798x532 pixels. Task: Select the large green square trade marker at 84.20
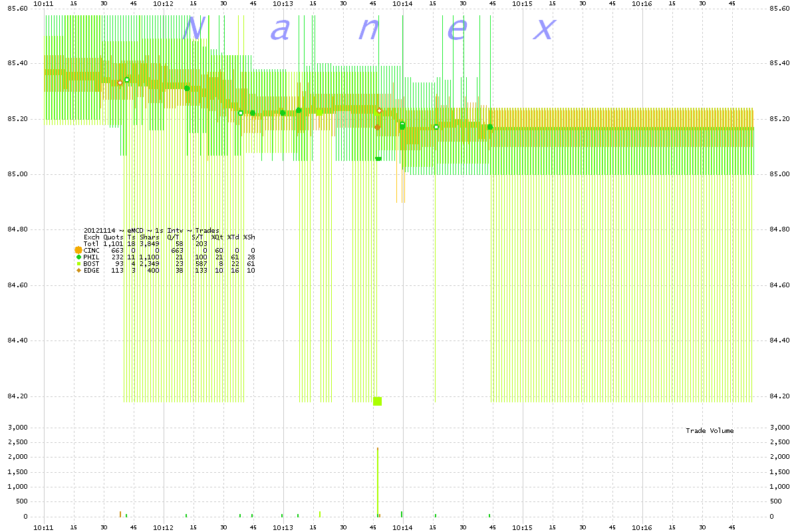point(378,401)
